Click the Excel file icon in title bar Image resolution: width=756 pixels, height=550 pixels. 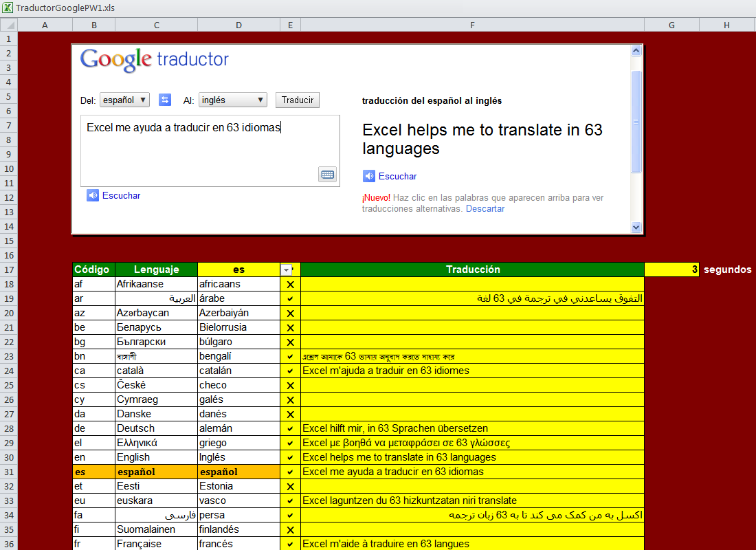click(8, 8)
